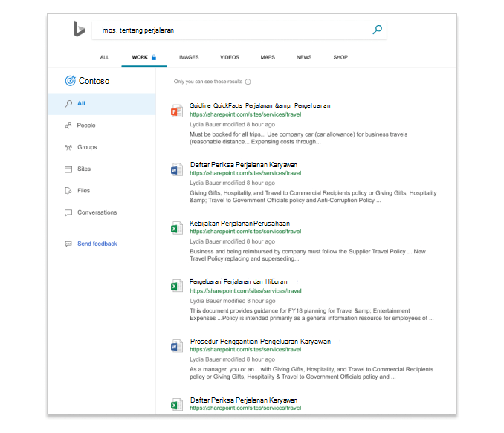The width and height of the screenshot is (504, 433).
Task: Select Conversations in the sidebar
Action: click(97, 212)
